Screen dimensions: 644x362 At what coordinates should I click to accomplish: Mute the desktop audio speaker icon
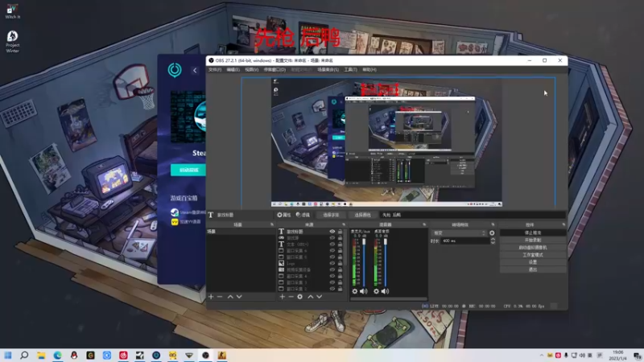point(386,291)
